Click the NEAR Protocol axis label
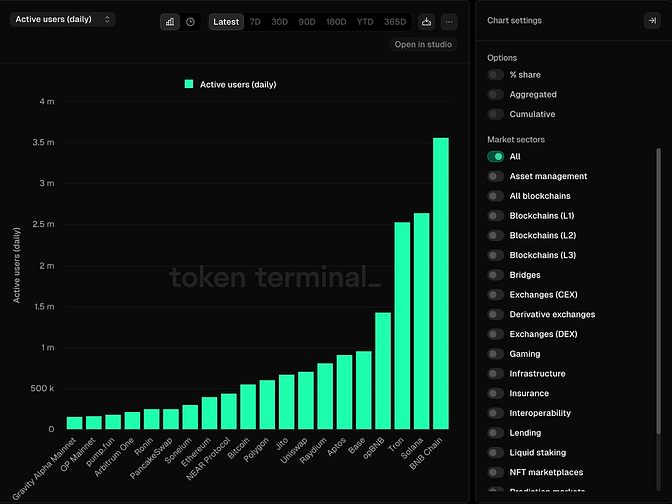The width and height of the screenshot is (672, 504). pyautogui.click(x=209, y=459)
